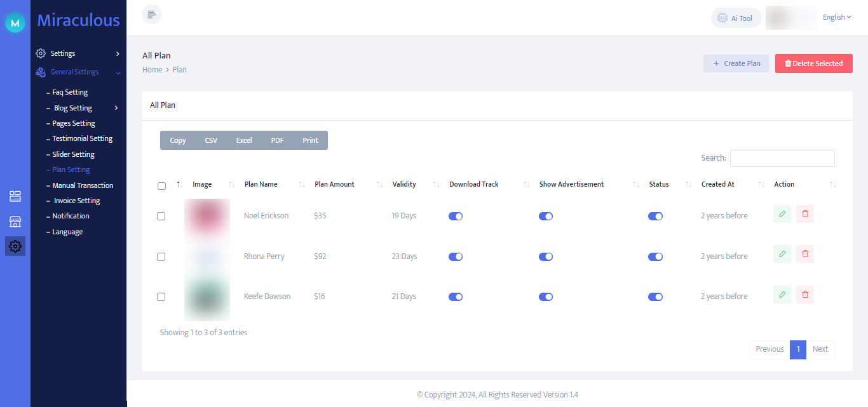Select Testimonial Setting menu item
The image size is (868, 407).
coord(82,138)
